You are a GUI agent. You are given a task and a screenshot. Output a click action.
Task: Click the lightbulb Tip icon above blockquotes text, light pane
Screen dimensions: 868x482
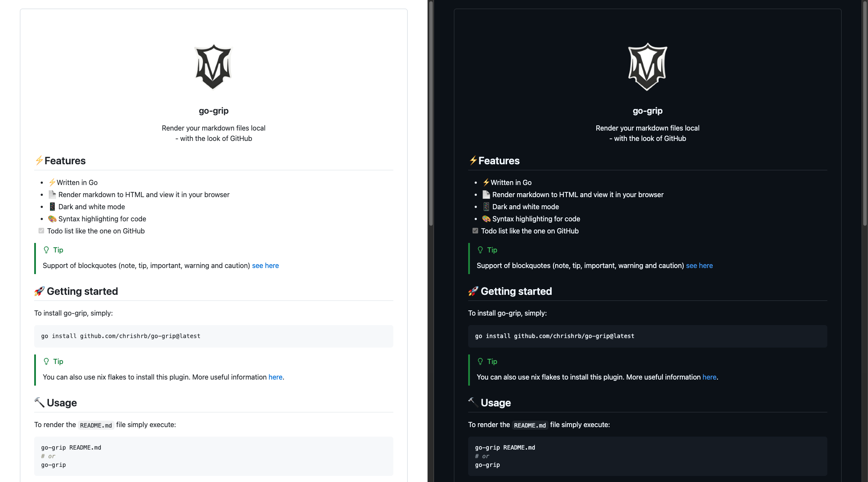(46, 250)
